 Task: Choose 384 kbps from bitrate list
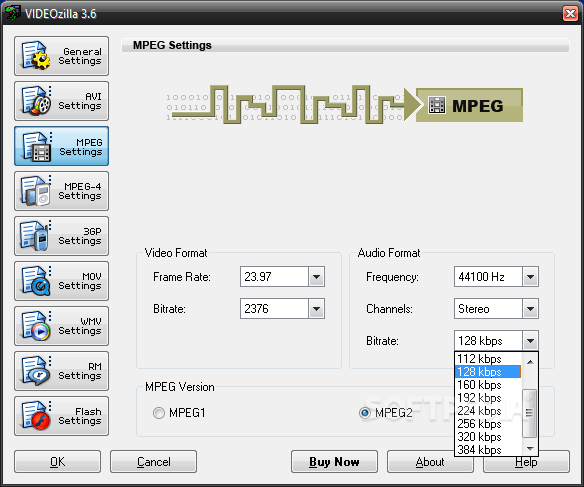click(x=488, y=450)
